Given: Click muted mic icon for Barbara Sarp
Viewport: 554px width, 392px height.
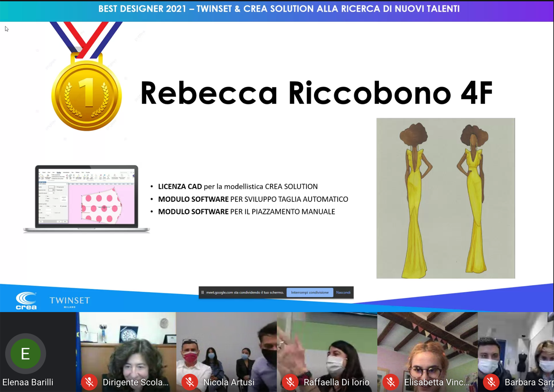Looking at the screenshot, I should 491,382.
